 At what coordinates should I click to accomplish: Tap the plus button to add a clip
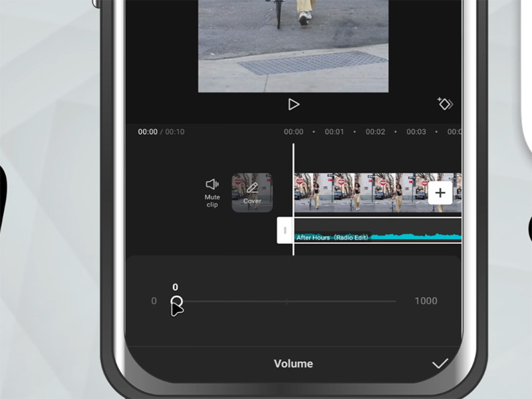(x=440, y=192)
